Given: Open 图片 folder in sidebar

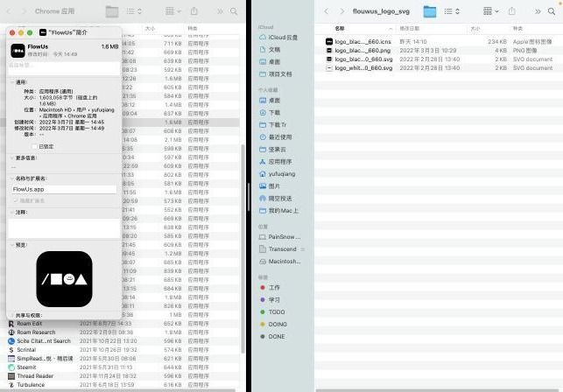Looking at the screenshot, I should 270,186.
